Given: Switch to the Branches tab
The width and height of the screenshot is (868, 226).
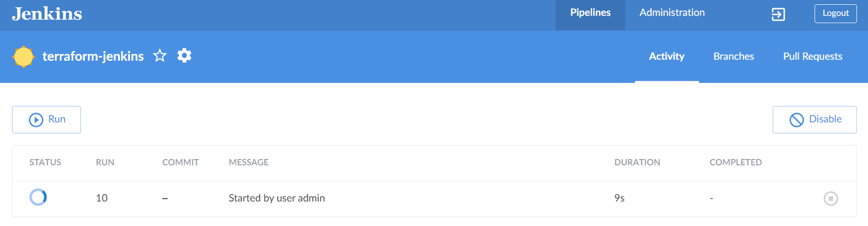Looking at the screenshot, I should pos(733,56).
